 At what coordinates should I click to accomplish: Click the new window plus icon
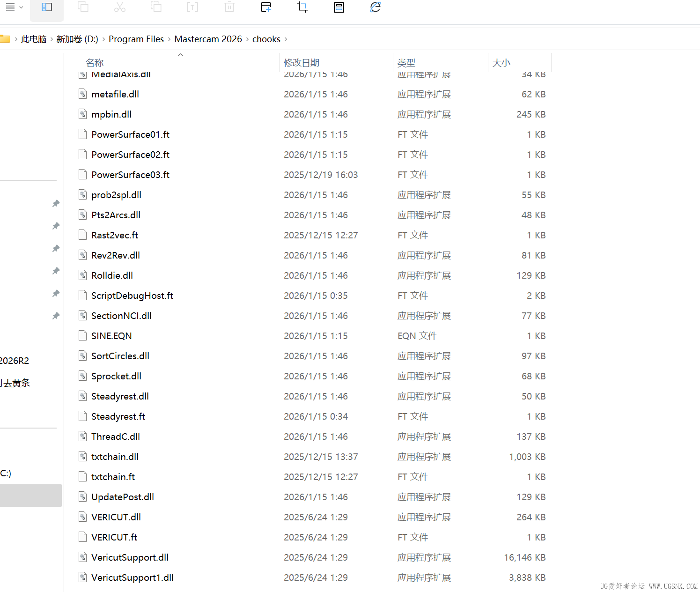click(x=266, y=7)
